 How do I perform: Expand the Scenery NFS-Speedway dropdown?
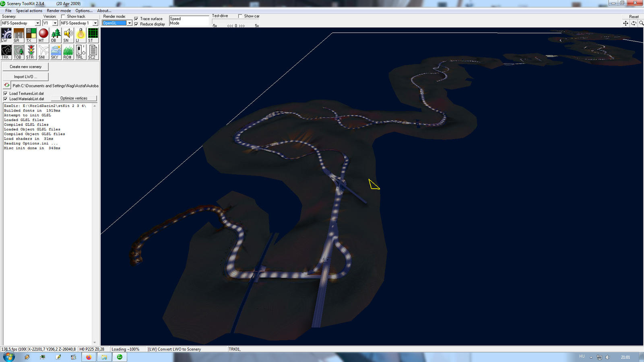pyautogui.click(x=37, y=23)
